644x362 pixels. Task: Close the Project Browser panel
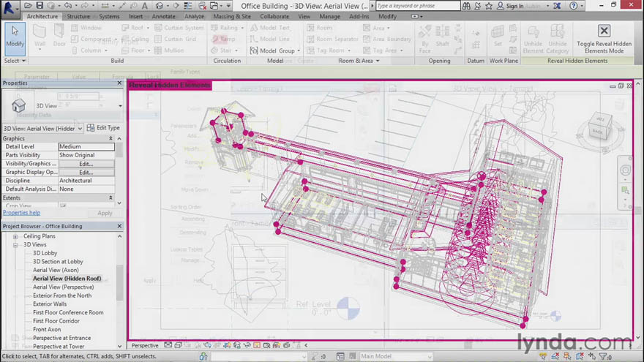[x=119, y=226]
